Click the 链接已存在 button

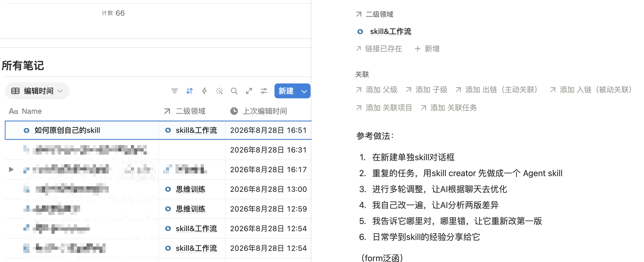pos(379,49)
